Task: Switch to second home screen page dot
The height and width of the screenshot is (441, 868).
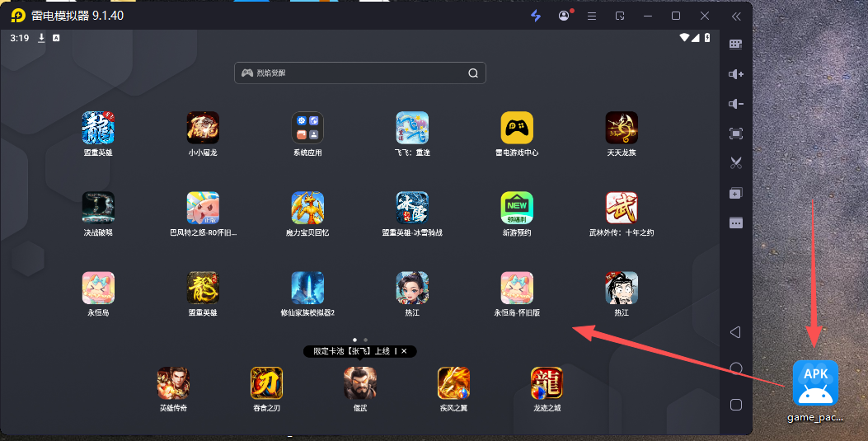Action: pyautogui.click(x=366, y=340)
